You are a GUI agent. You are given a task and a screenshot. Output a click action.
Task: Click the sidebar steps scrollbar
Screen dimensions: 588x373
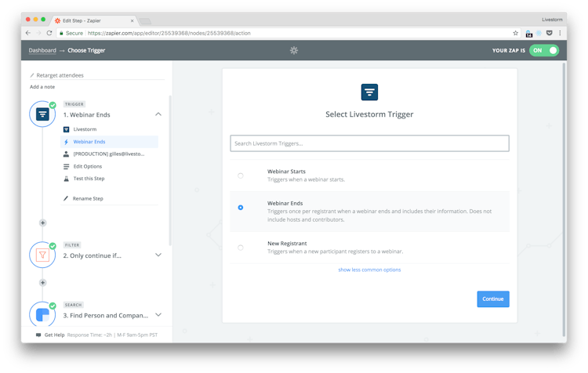(x=170, y=171)
